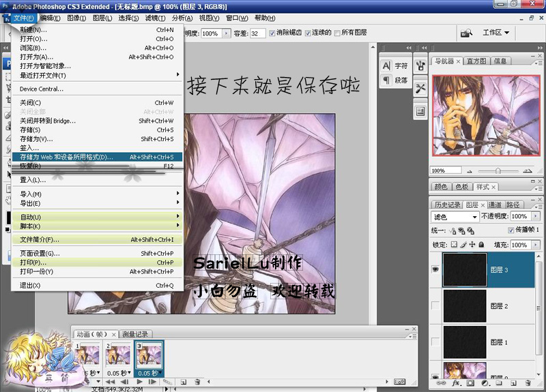This screenshot has width=546, height=392.
Task: Duplicate selected frame in animation panel
Action: (x=184, y=382)
